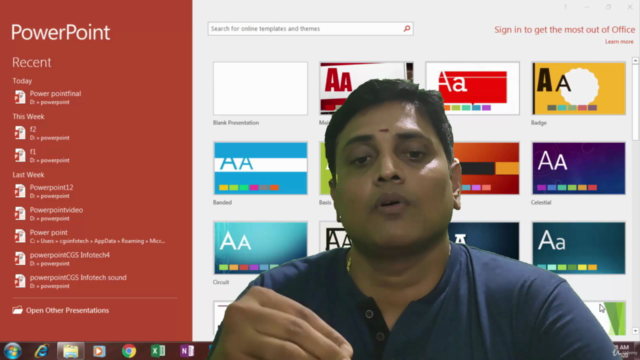The height and width of the screenshot is (360, 640).
Task: Select the red Aa theme thumbnail
Action: coord(472,89)
